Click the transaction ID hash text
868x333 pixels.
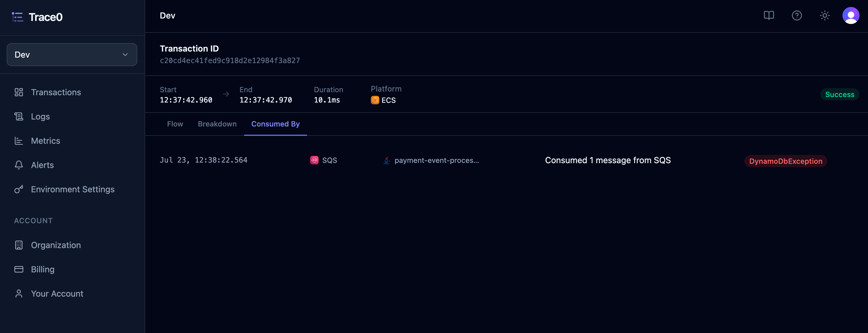230,61
